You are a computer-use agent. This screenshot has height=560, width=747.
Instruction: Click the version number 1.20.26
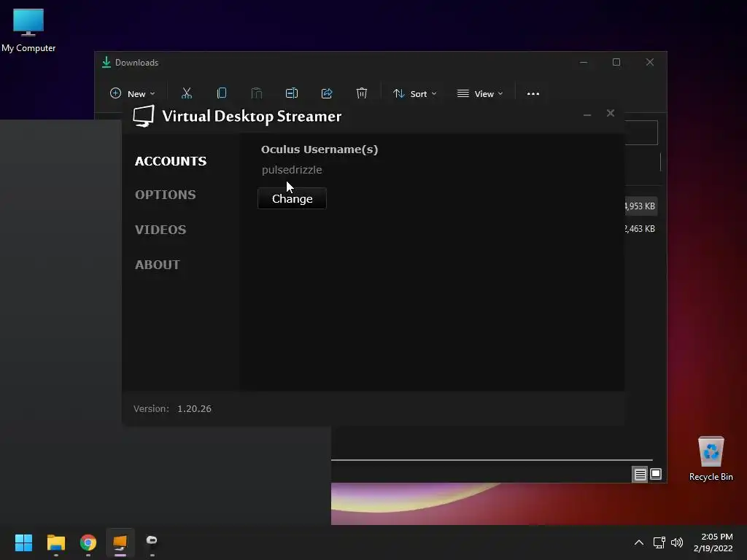coord(194,409)
